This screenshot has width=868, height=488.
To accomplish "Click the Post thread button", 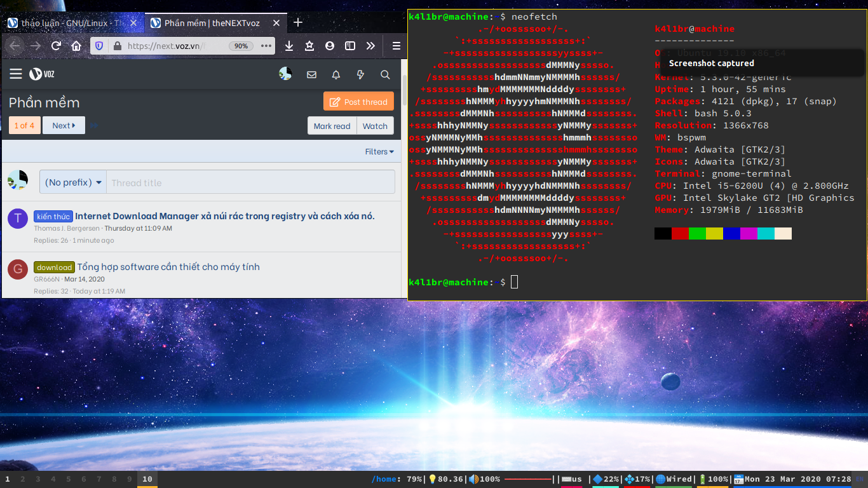I will pos(359,102).
